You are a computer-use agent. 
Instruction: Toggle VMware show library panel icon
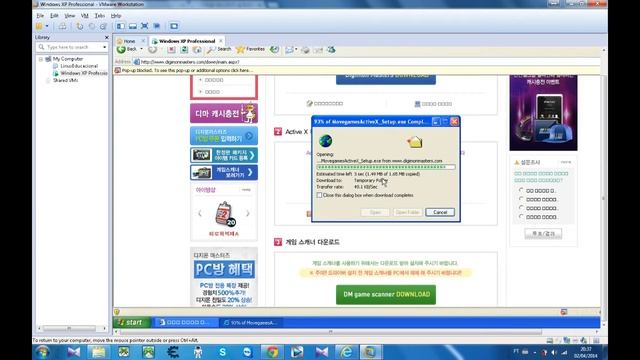121,26
